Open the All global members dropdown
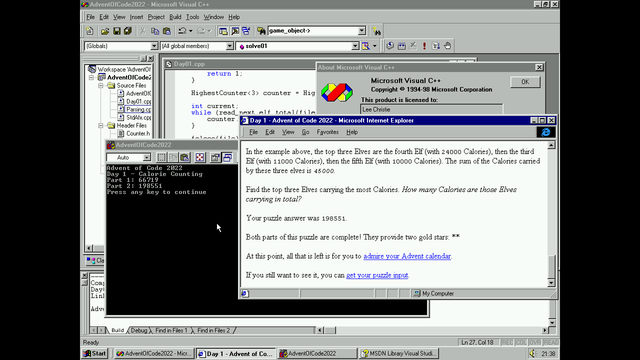640x360 pixels. (230, 46)
